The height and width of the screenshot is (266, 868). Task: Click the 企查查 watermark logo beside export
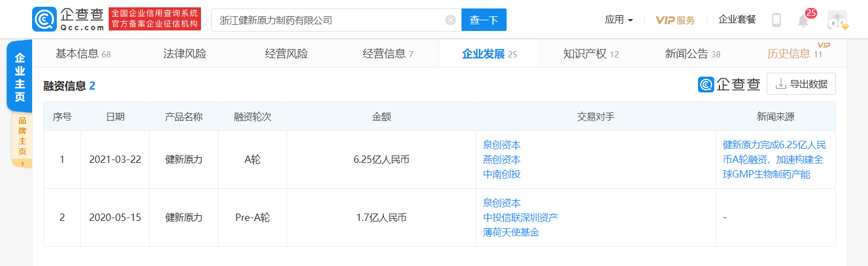click(x=729, y=84)
